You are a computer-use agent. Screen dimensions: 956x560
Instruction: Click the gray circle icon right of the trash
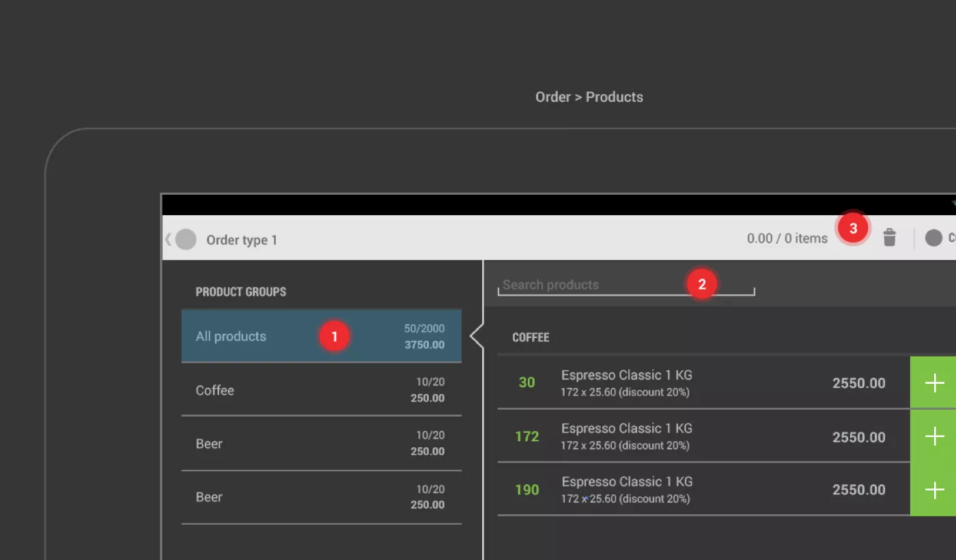[933, 238]
